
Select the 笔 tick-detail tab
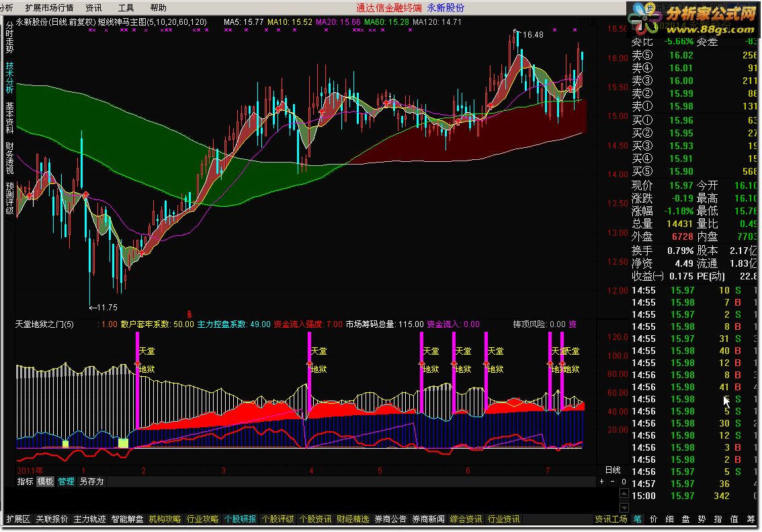pos(637,519)
